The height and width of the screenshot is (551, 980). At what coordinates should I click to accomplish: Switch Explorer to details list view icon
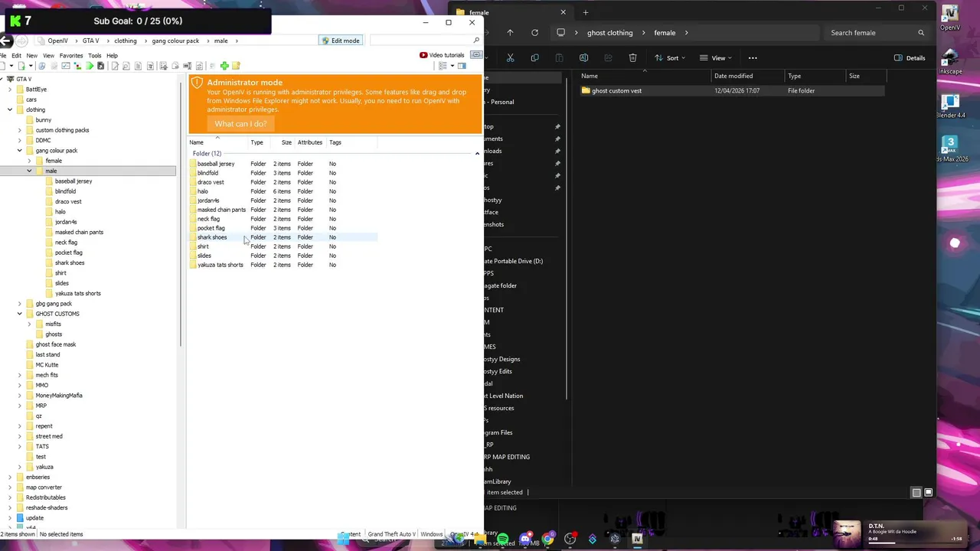click(916, 493)
